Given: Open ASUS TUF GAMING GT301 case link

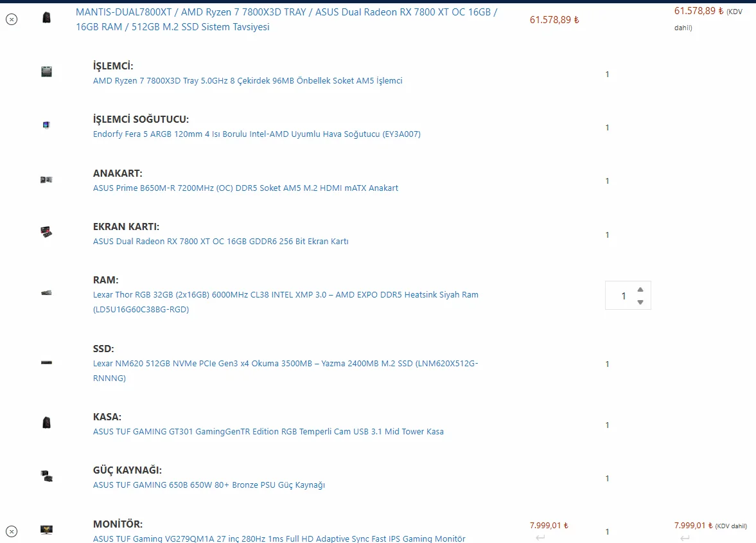Looking at the screenshot, I should click(268, 432).
